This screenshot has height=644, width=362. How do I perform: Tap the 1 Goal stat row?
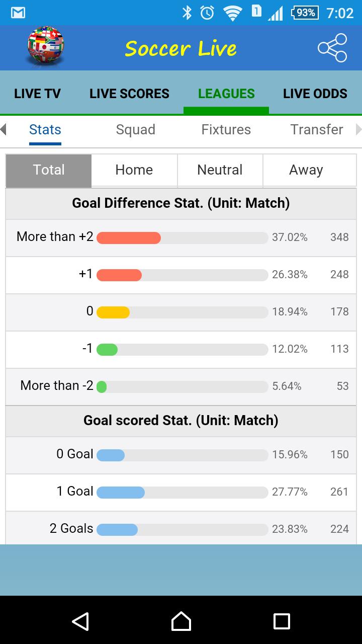tap(181, 493)
